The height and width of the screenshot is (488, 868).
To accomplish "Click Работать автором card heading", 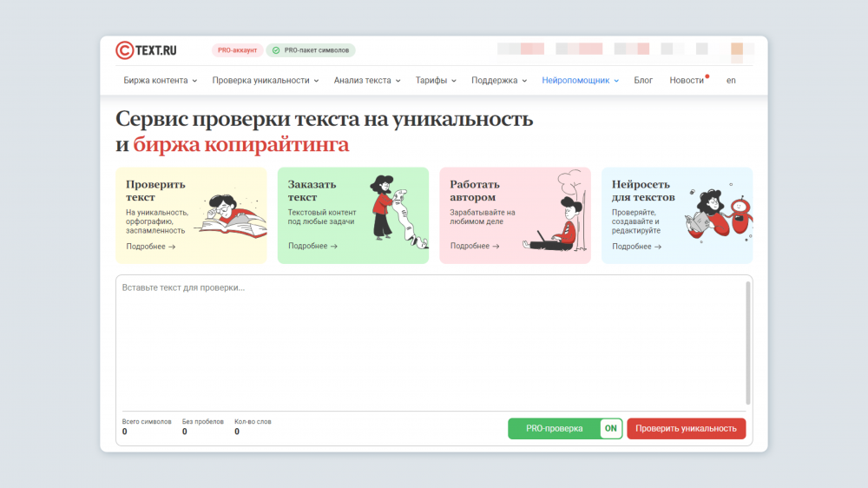I will (x=475, y=190).
